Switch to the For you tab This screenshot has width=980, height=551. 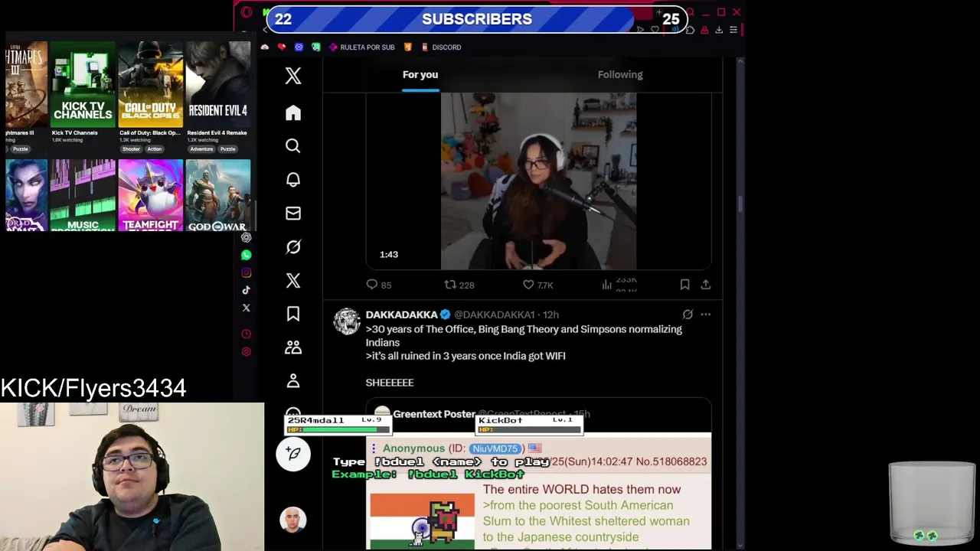pyautogui.click(x=420, y=74)
